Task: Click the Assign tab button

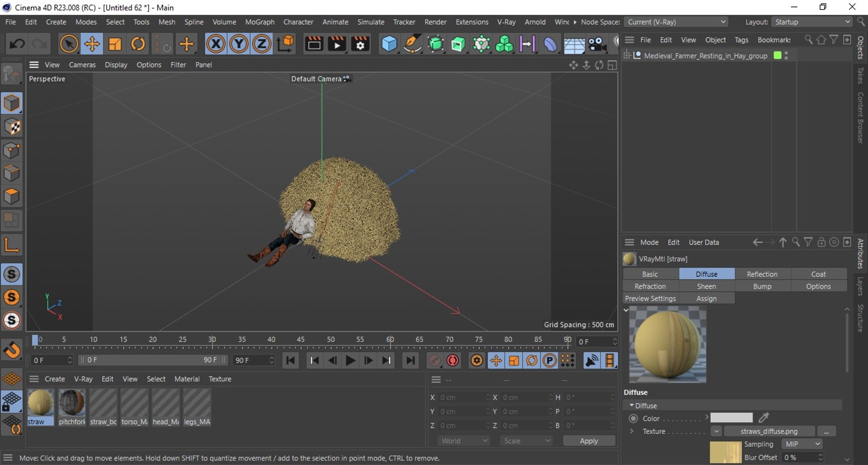Action: click(706, 299)
